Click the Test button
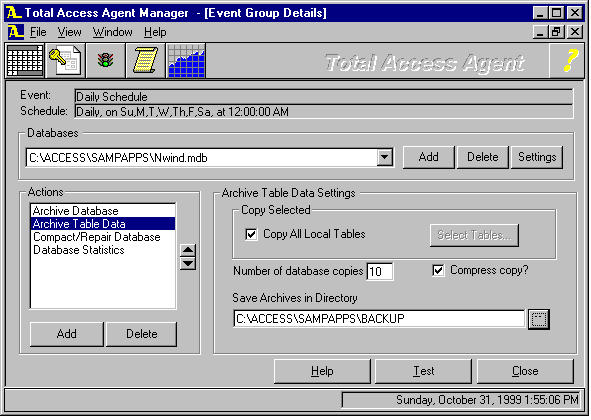This screenshot has height=420, width=591. 424,371
